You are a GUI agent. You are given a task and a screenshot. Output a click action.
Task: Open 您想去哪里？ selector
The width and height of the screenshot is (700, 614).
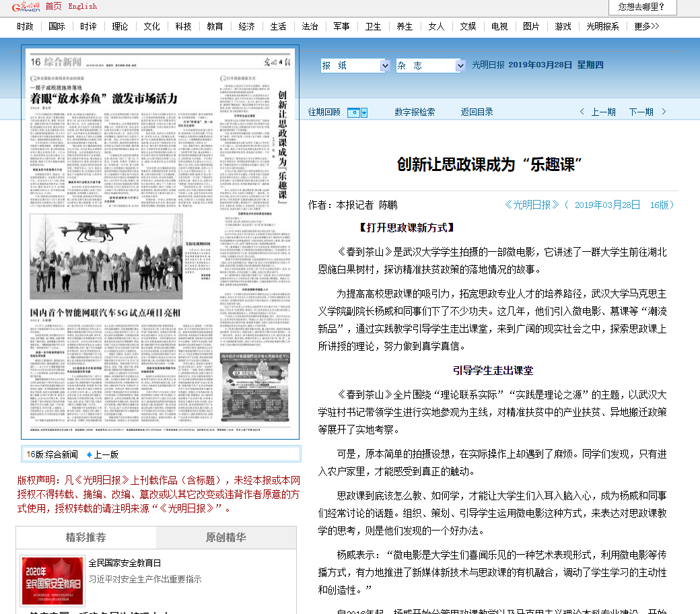point(642,7)
